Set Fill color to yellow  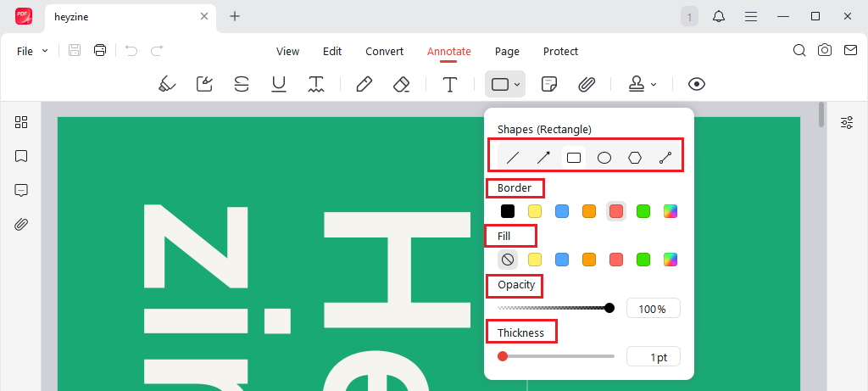coord(535,260)
